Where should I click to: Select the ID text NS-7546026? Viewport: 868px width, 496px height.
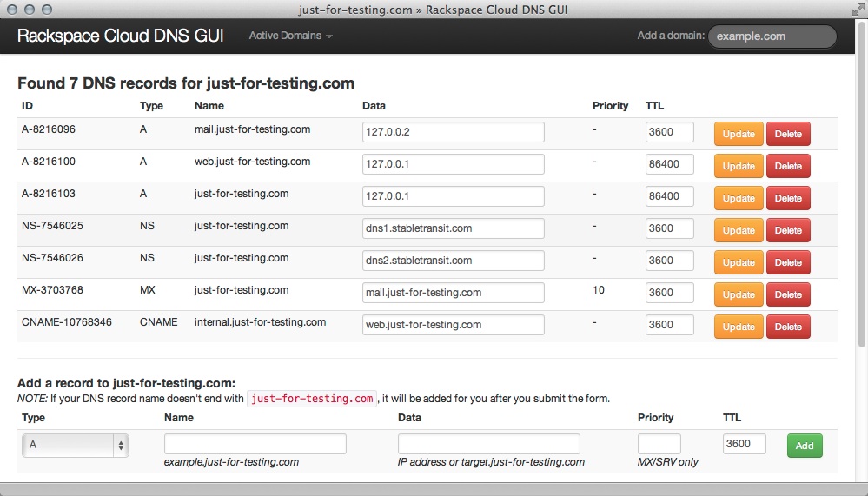click(52, 258)
